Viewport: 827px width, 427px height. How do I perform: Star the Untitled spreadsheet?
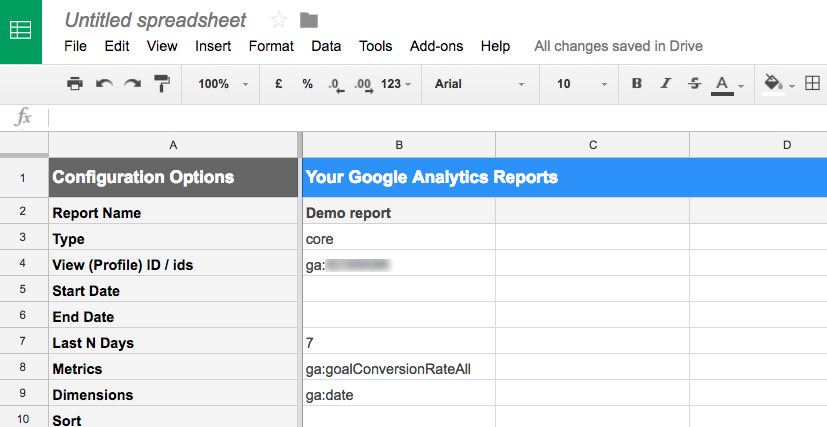coord(278,21)
